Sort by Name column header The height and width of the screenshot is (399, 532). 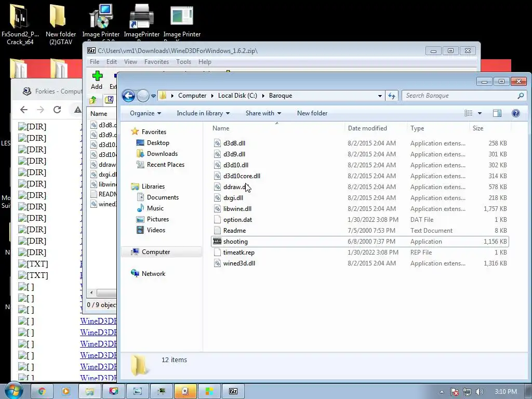pyautogui.click(x=277, y=128)
